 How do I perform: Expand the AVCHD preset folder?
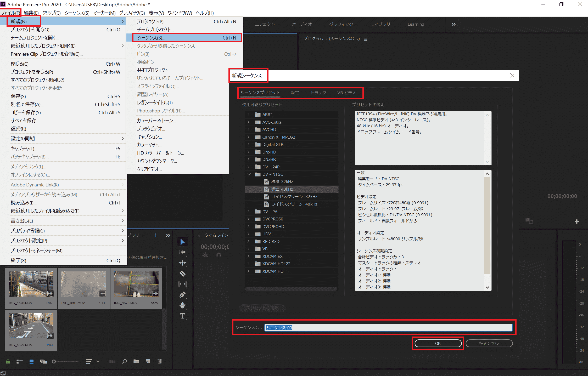[x=248, y=129]
